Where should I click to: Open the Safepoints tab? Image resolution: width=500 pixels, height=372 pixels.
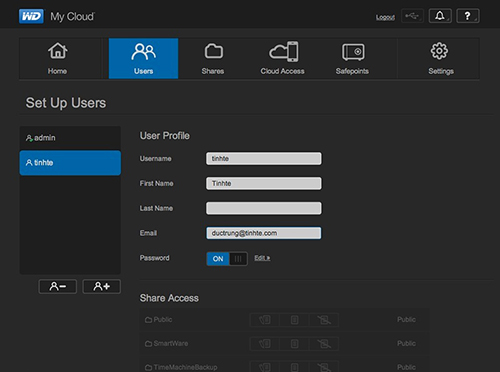[352, 58]
